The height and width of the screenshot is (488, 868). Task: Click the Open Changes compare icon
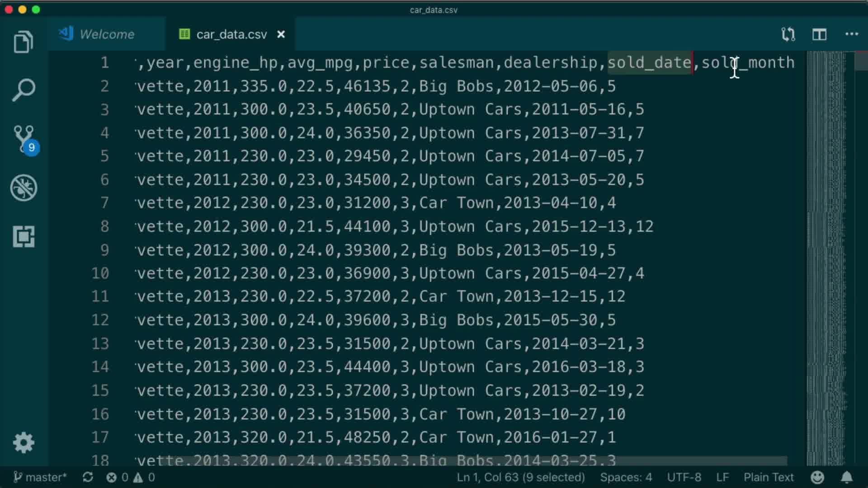pyautogui.click(x=788, y=34)
